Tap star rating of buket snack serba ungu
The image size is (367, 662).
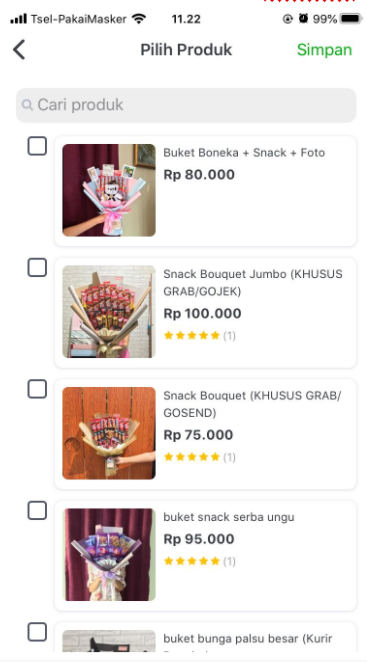click(x=192, y=561)
